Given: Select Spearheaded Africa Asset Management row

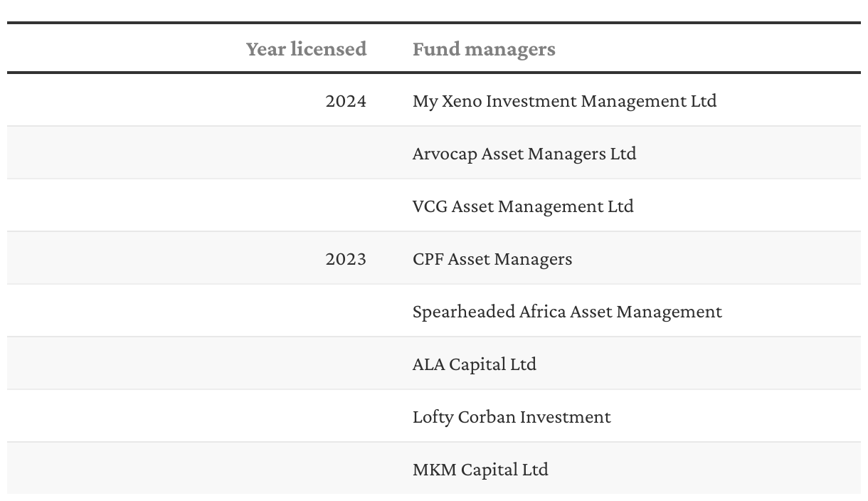Looking at the screenshot, I should click(567, 312).
